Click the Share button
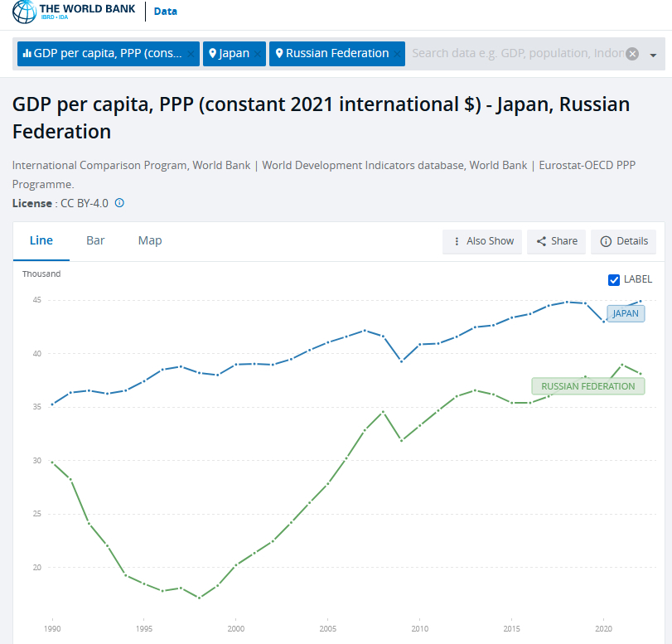This screenshot has width=672, height=644. (x=556, y=241)
